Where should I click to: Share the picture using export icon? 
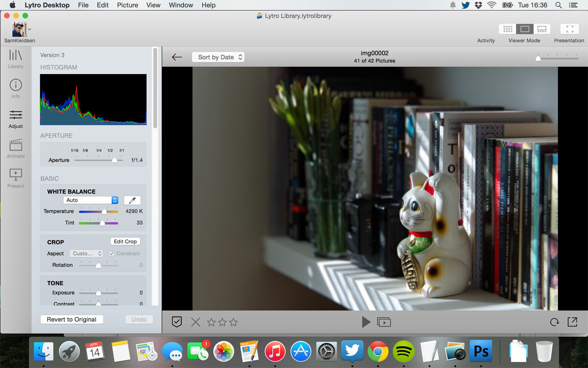[x=572, y=322]
